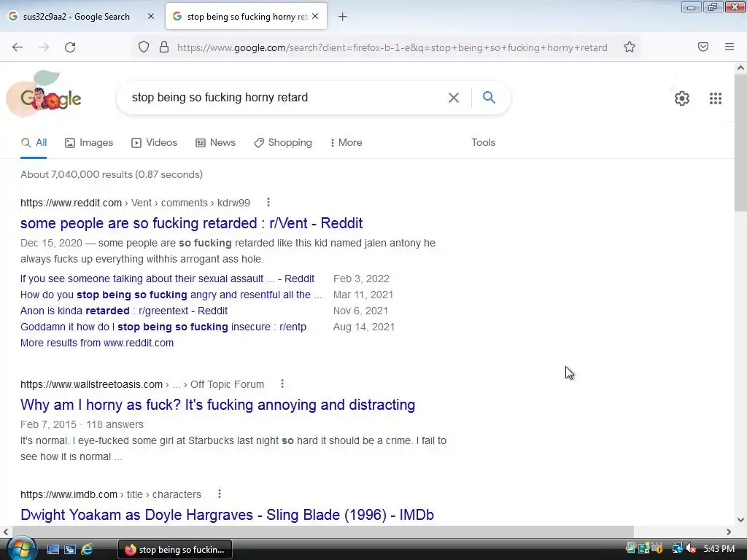Click the Show Desktop quick launch icon

click(x=53, y=550)
